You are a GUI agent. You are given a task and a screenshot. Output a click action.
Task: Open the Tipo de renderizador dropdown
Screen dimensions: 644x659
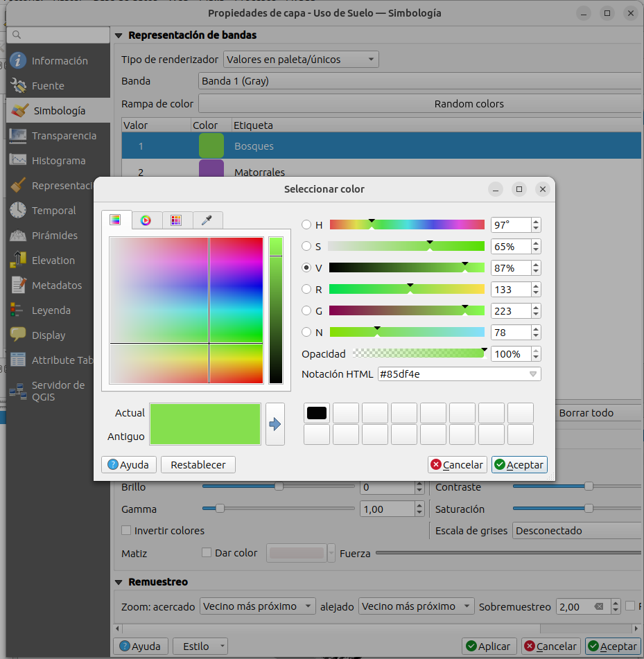tap(301, 60)
